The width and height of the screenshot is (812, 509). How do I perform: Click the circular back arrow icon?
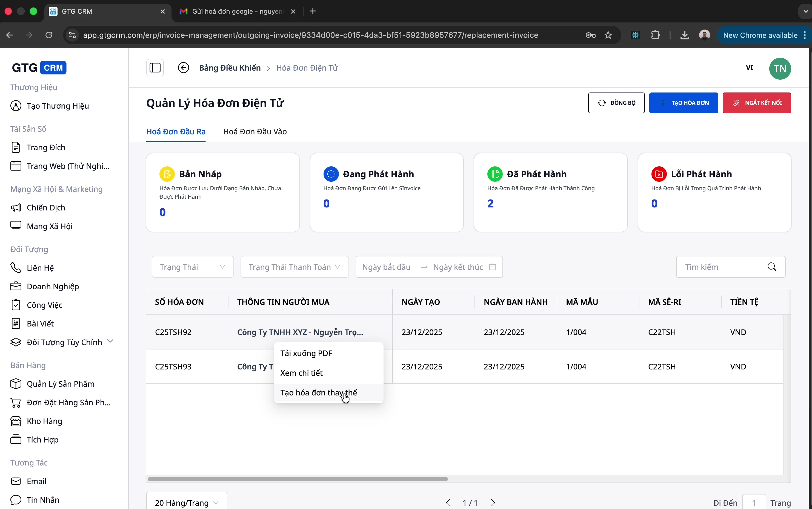click(183, 68)
